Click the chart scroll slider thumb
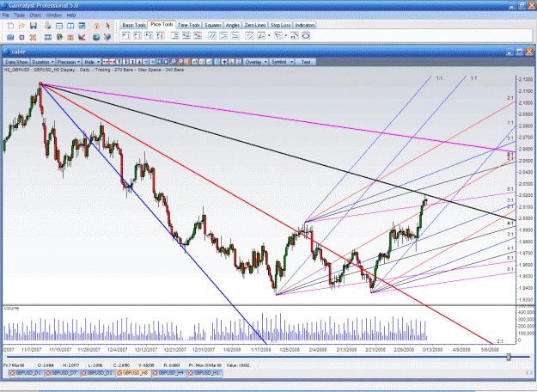 pyautogui.click(x=509, y=357)
